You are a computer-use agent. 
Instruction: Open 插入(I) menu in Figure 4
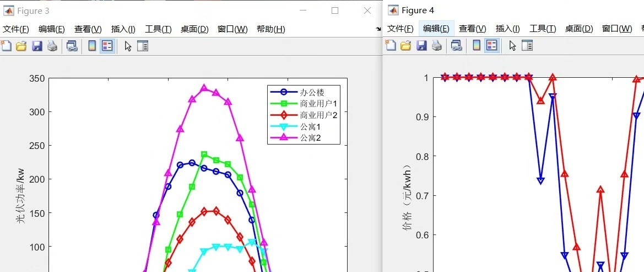pyautogui.click(x=507, y=28)
